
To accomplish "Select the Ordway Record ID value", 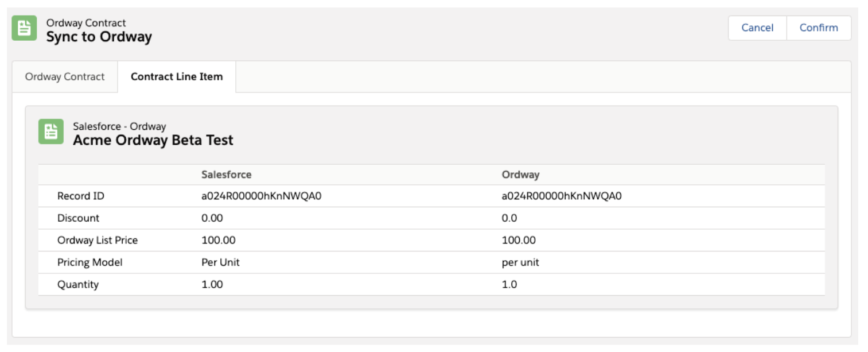I will [x=562, y=196].
